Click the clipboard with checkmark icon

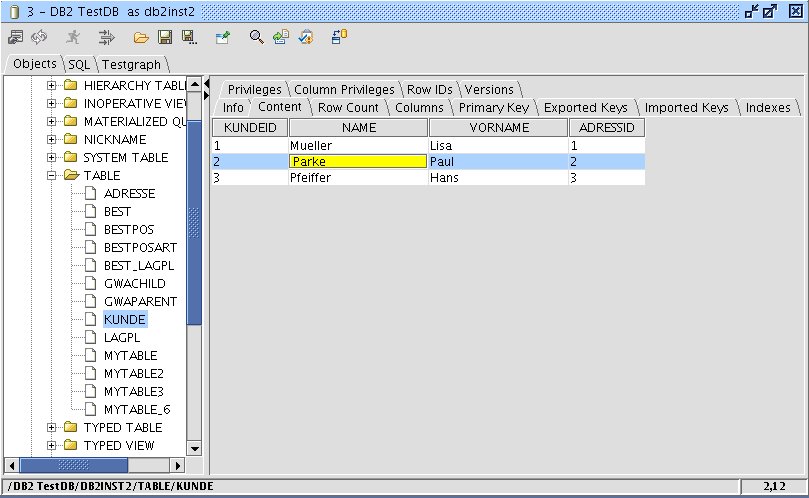(x=306, y=37)
